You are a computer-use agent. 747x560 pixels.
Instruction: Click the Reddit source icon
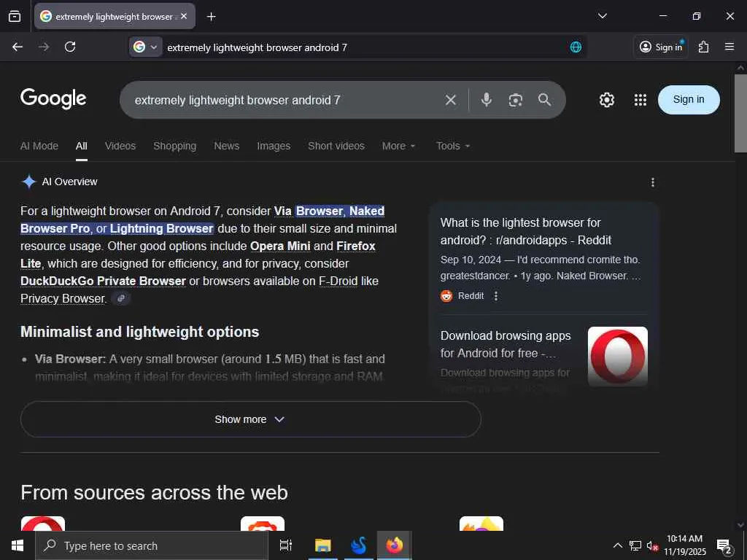(446, 296)
